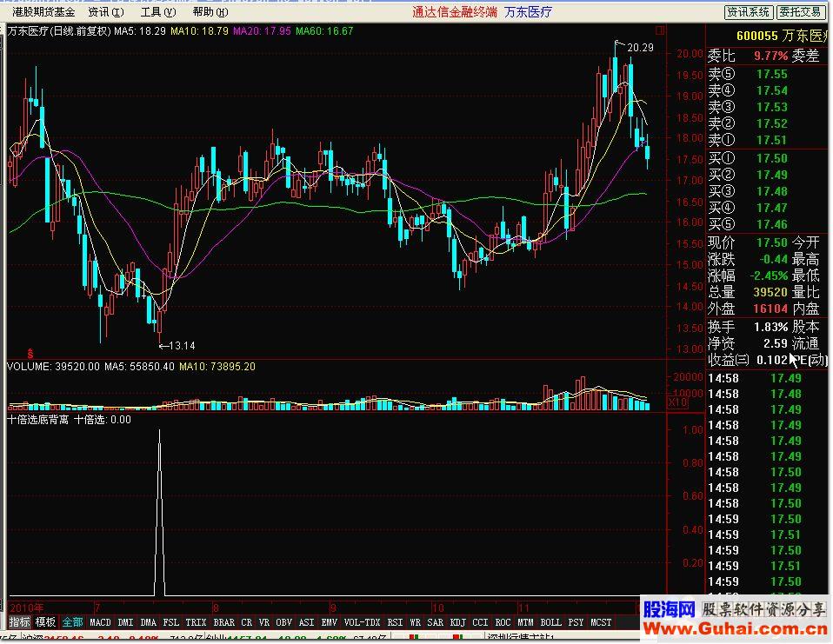Screen dimensions: 833x644
Task: Open the 帮助(H) menu
Action: point(210,11)
